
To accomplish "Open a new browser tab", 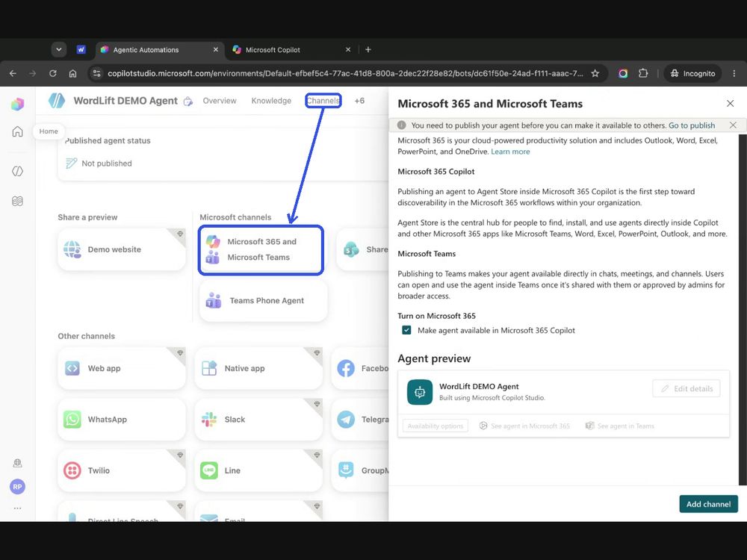I will [368, 49].
